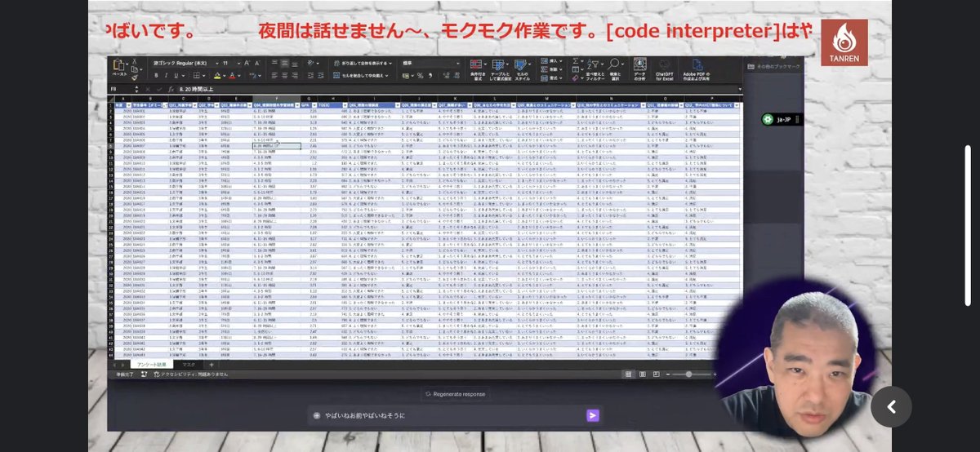Increase font size with large A

point(247,64)
